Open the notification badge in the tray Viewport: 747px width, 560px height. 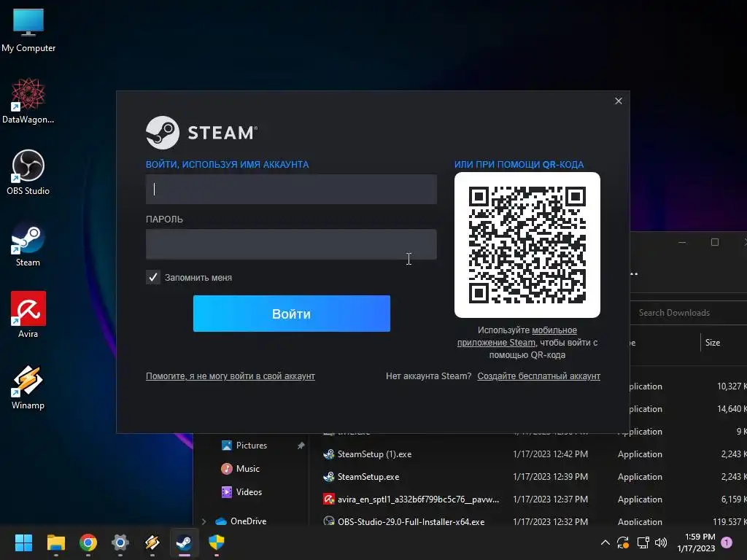point(727,542)
